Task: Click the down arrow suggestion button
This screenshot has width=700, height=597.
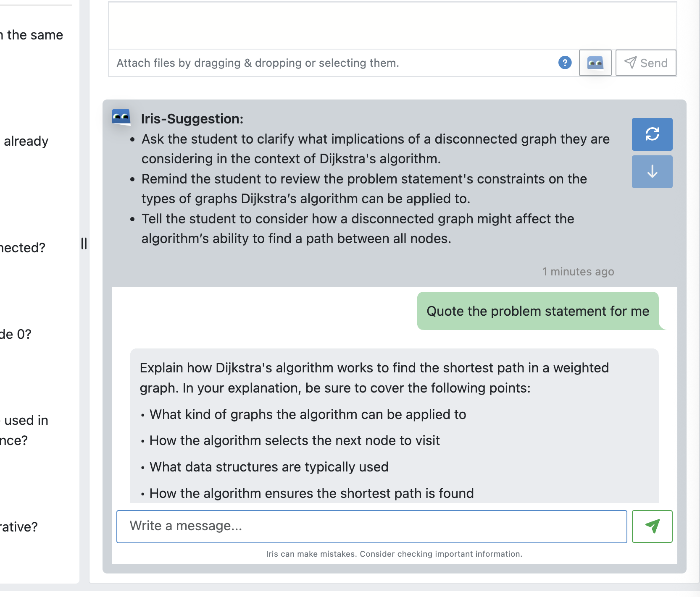Action: click(652, 172)
